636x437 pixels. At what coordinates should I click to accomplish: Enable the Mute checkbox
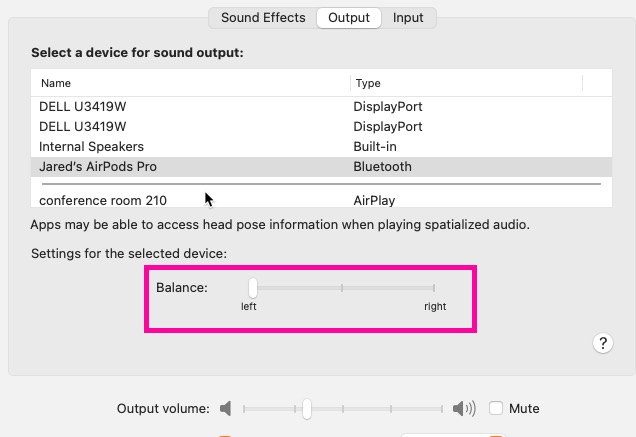pyautogui.click(x=496, y=408)
